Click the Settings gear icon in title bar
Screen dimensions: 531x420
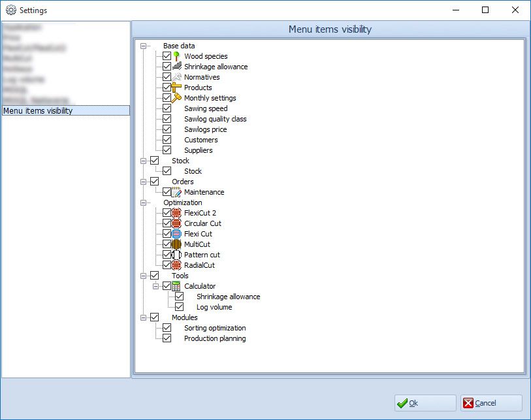tap(11, 10)
